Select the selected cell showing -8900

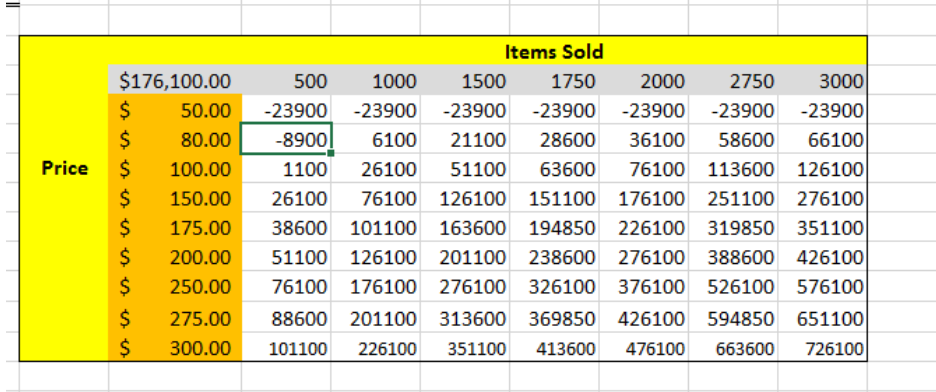[286, 139]
